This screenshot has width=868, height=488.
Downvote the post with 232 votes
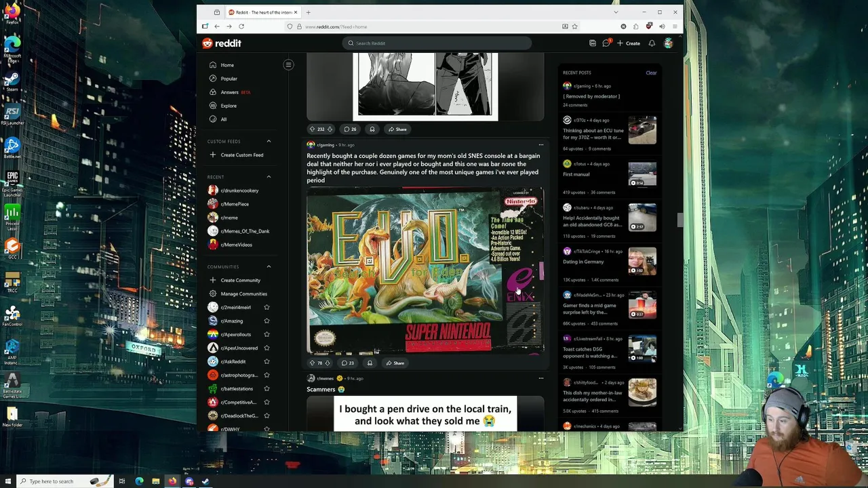point(330,129)
